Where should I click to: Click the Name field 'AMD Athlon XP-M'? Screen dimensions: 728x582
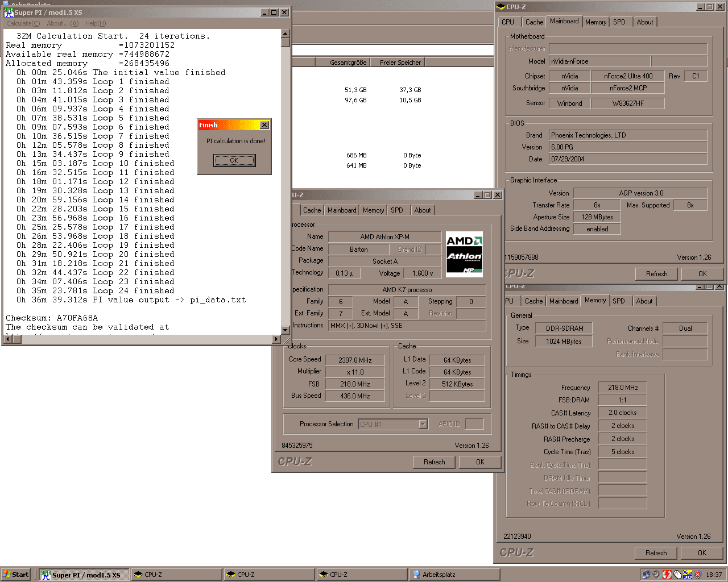pyautogui.click(x=384, y=237)
